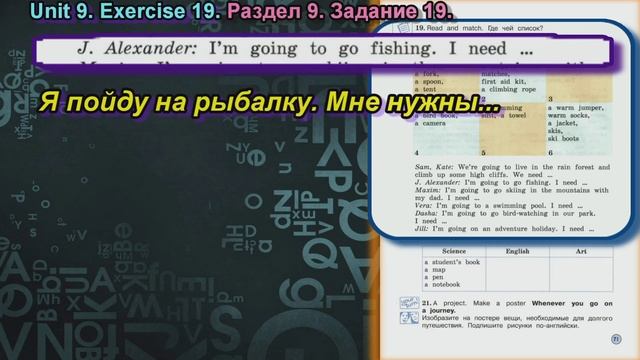Click the empty Art column cell
640x360 pixels.
581,274
